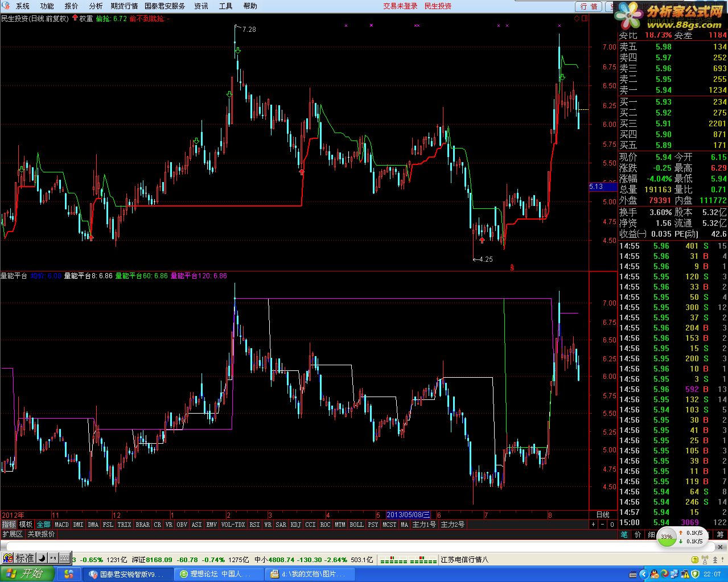Click the minus button beside indicator tabs
This screenshot has height=582, width=728.
tap(603, 525)
